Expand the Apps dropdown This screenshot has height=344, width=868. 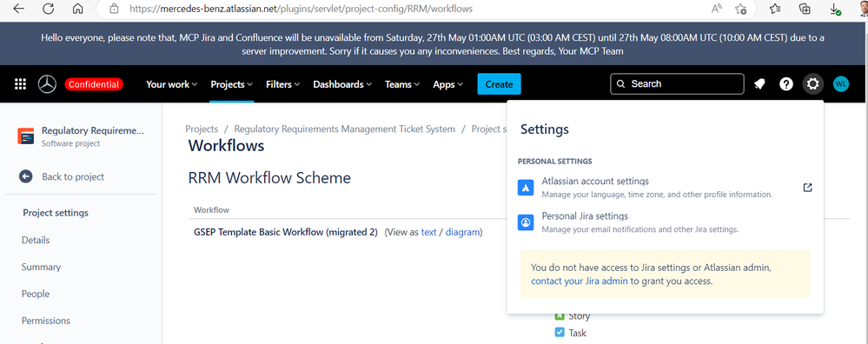(x=447, y=84)
